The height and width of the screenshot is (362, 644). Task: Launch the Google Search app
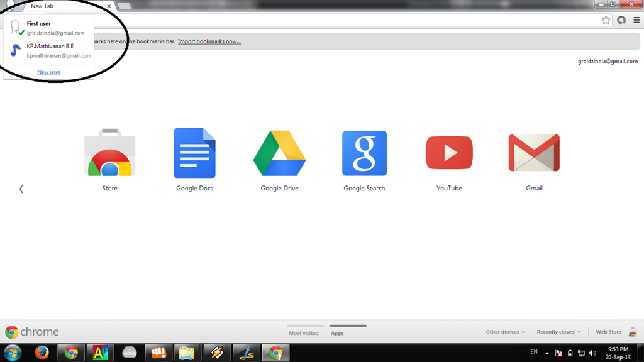click(364, 153)
